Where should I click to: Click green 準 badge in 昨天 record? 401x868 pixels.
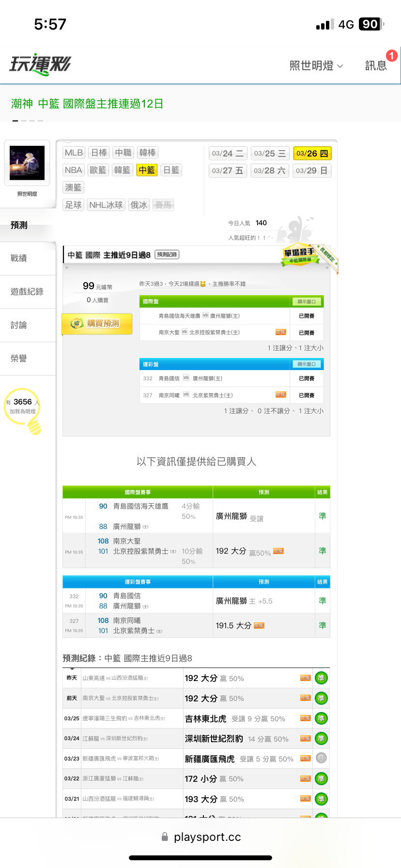(321, 678)
